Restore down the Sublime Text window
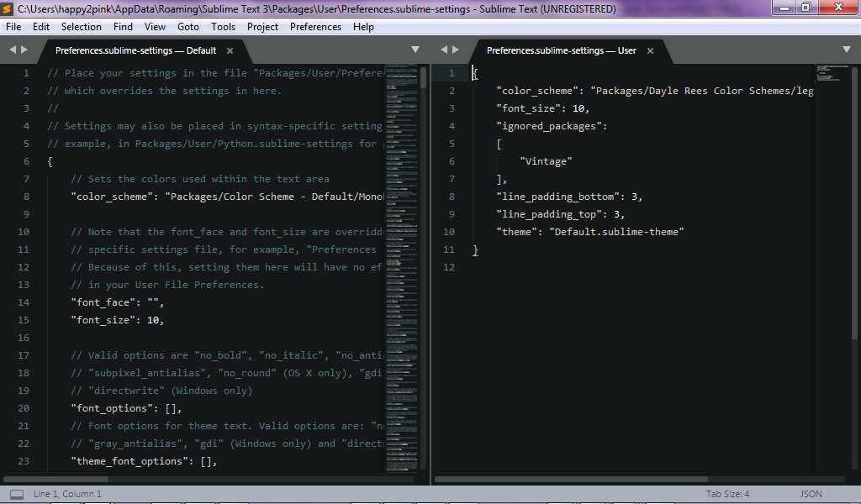This screenshot has height=504, width=861. pos(806,7)
